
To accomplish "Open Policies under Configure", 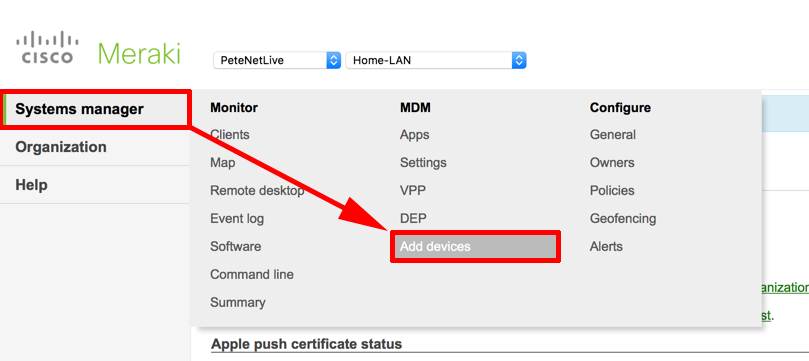I will [612, 191].
